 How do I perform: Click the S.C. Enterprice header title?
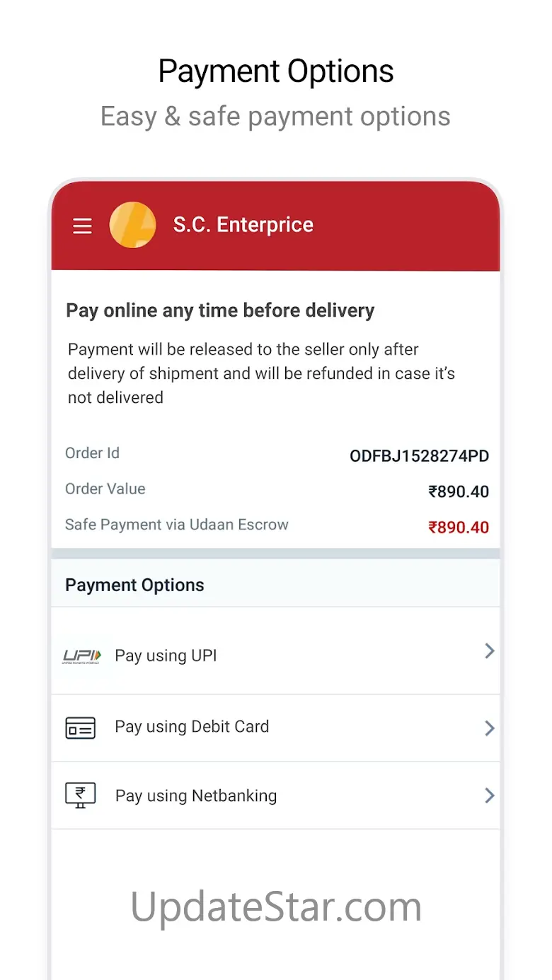point(243,225)
